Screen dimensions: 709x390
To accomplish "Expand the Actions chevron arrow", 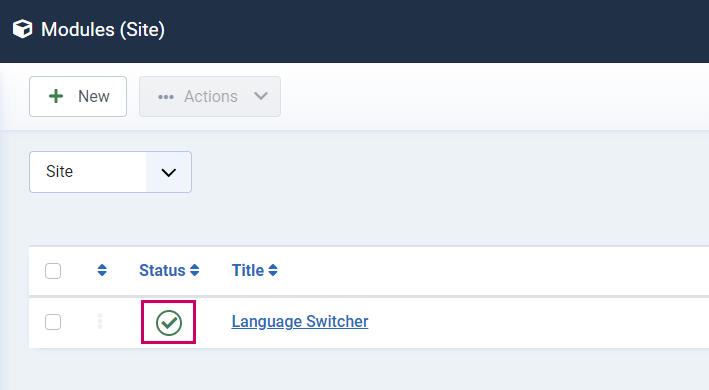I will [261, 96].
